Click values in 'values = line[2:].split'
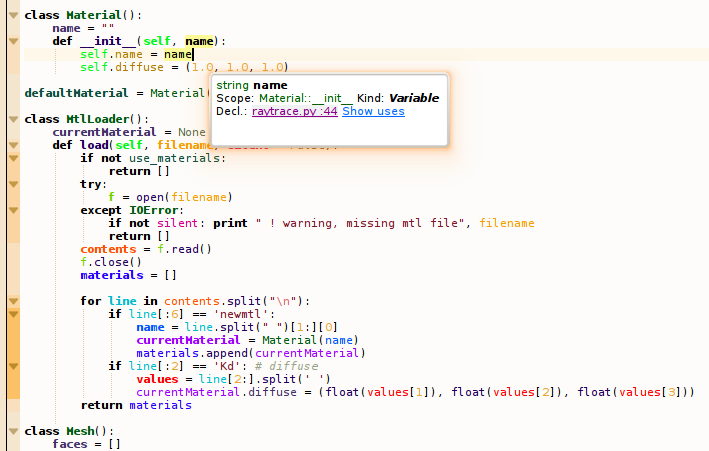The height and width of the screenshot is (451, 709). click(x=157, y=379)
